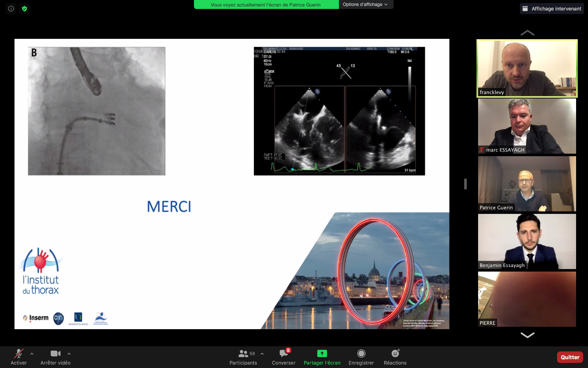
Task: Click the meeting info icon
Action: tap(11, 9)
